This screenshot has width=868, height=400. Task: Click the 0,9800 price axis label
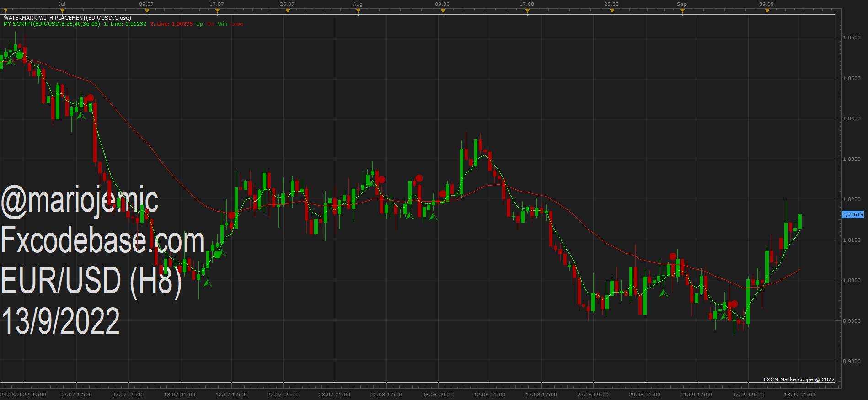(852, 361)
